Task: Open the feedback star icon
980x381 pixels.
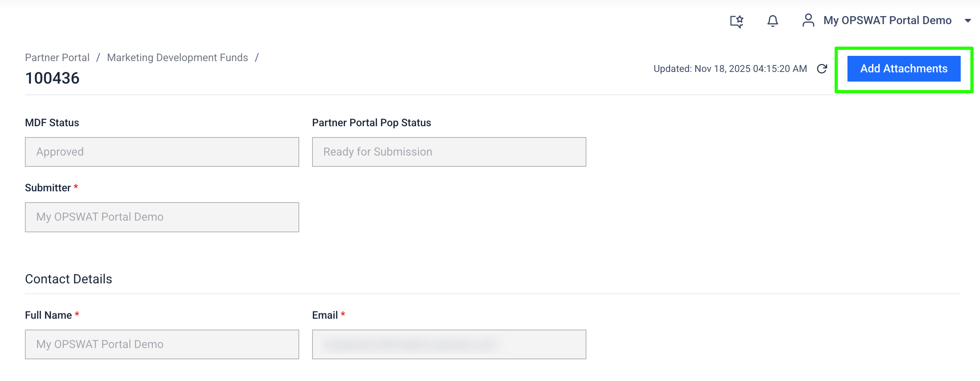Action: coord(737,21)
